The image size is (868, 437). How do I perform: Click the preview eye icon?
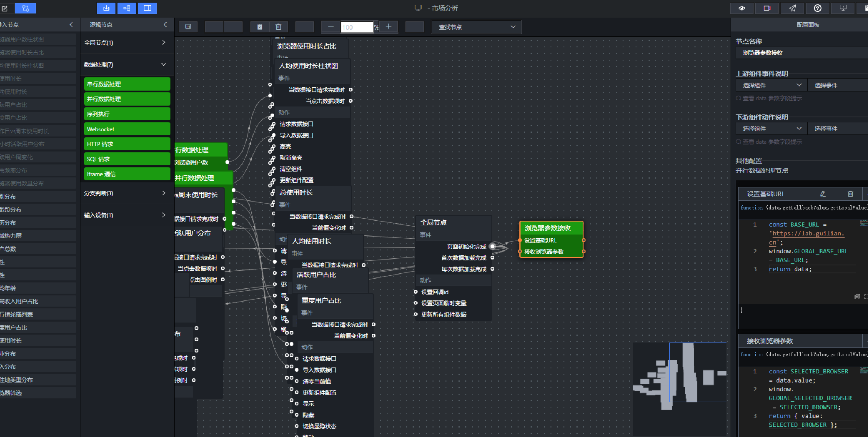pos(742,8)
